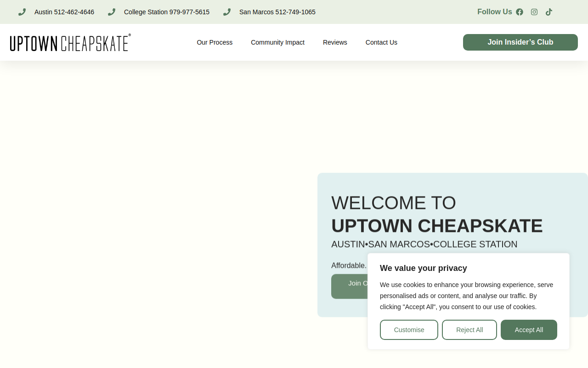The height and width of the screenshot is (368, 588).
Task: Reject all cookies
Action: tap(469, 330)
